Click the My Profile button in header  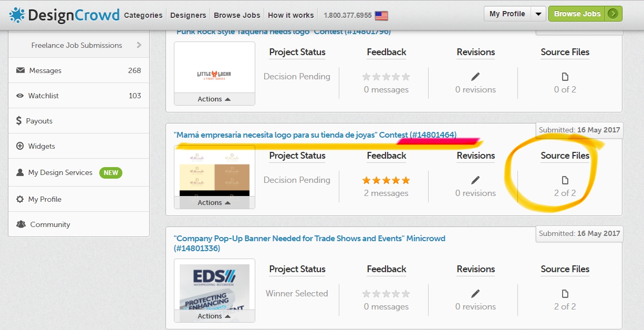click(507, 14)
